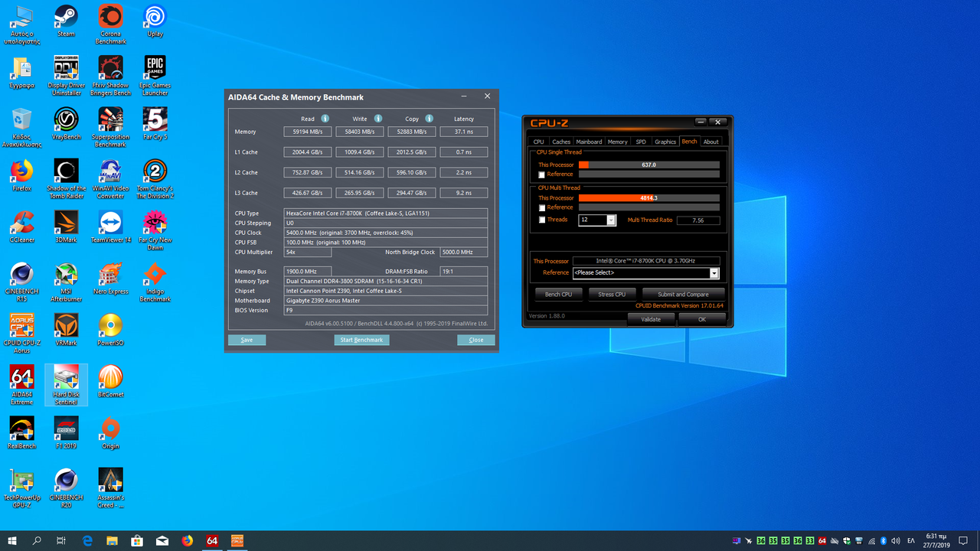Switch to the Memory tab in CPU-Z
This screenshot has height=551, width=980.
[617, 142]
